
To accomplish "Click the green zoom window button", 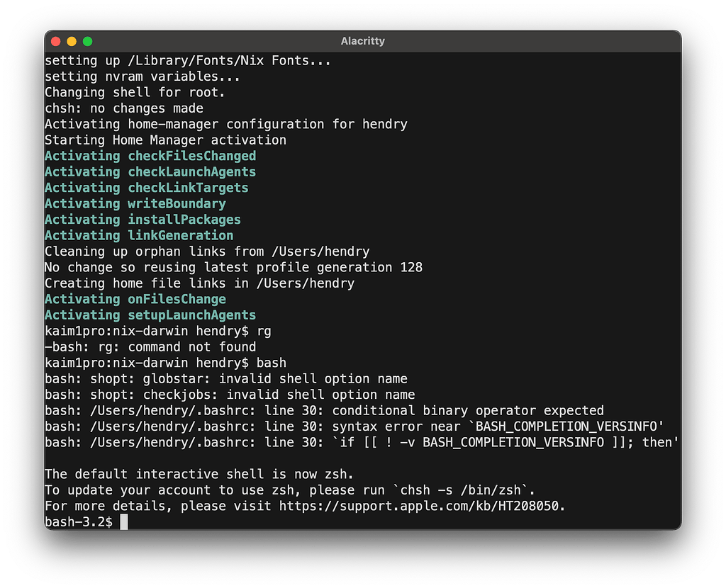I will point(86,41).
